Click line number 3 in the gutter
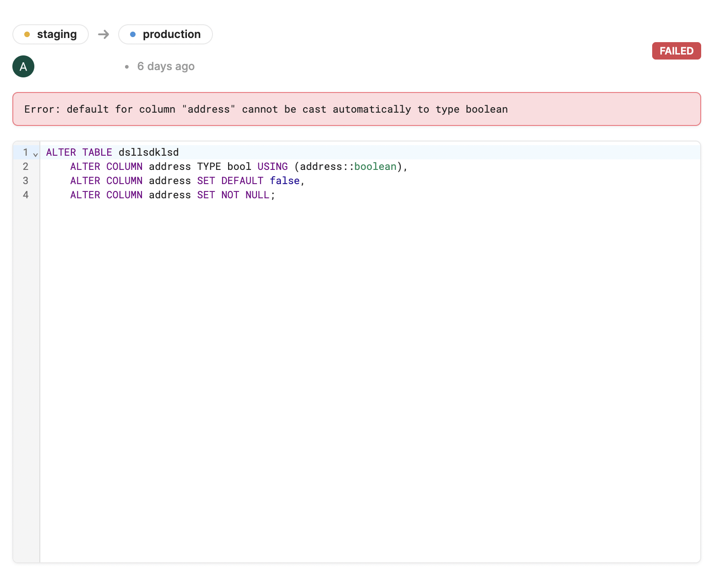The image size is (714, 588). (x=26, y=180)
